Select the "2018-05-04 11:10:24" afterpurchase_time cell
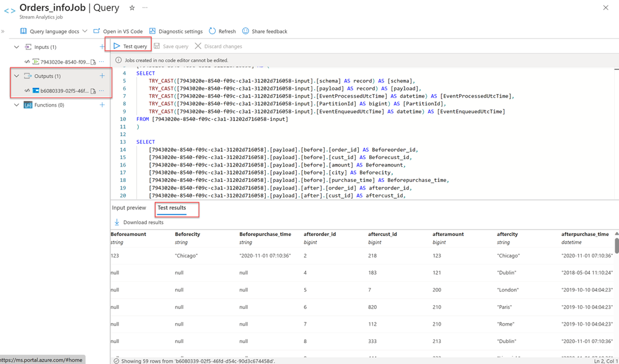619x364 pixels. [x=587, y=272]
